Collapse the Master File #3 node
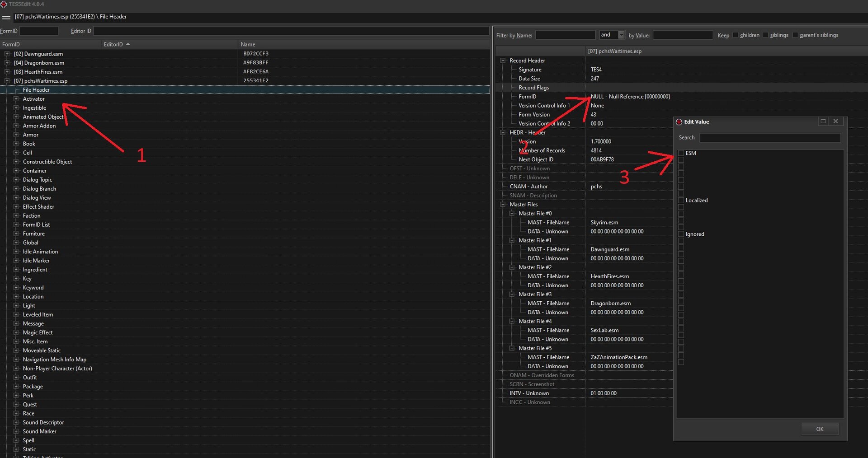Image resolution: width=868 pixels, height=458 pixels. (x=512, y=294)
